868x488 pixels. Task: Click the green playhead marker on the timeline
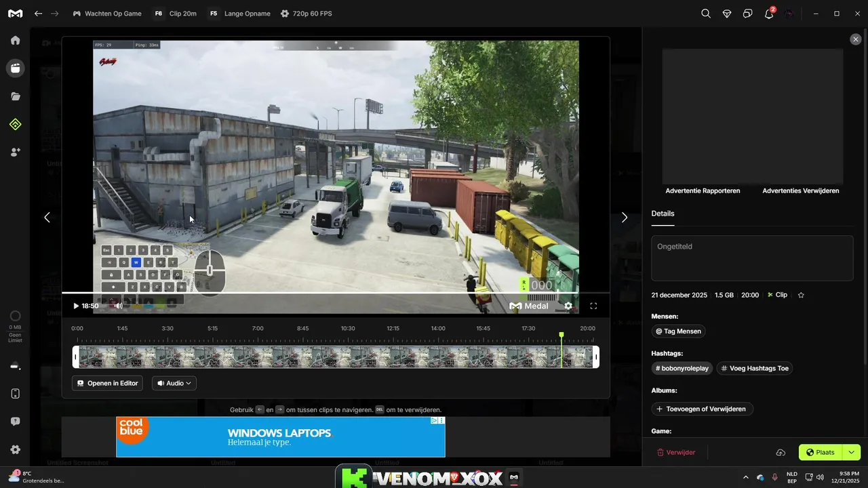tap(561, 335)
